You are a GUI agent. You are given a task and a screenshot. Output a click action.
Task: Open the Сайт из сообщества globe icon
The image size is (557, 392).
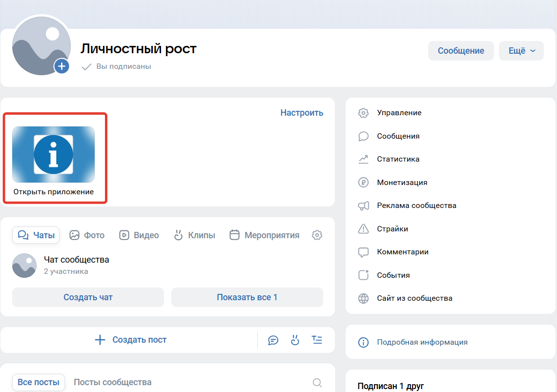tap(363, 298)
